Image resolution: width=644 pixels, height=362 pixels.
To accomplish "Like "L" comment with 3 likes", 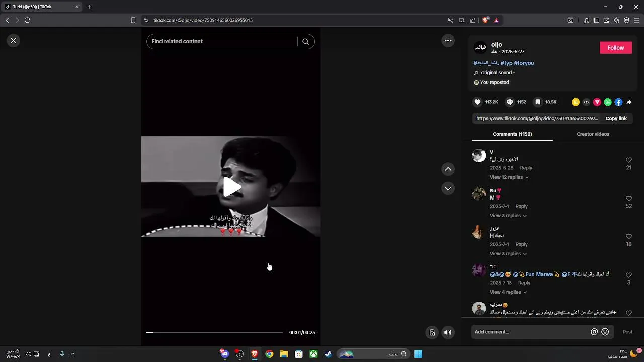I will 629,275.
